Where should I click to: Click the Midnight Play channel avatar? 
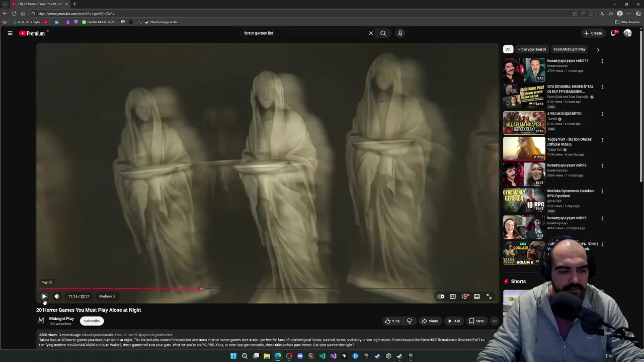click(x=41, y=320)
